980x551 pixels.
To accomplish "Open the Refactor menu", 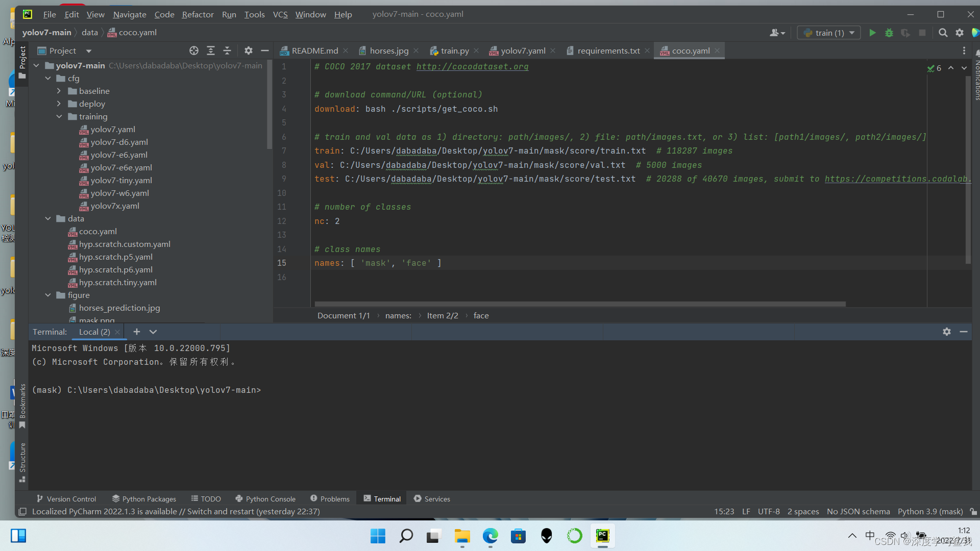I will pyautogui.click(x=198, y=14).
